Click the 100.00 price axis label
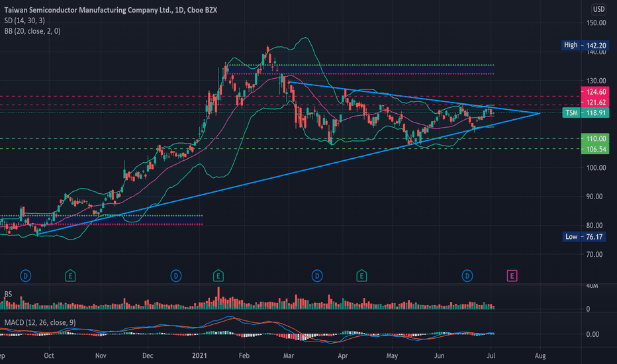 coord(596,167)
